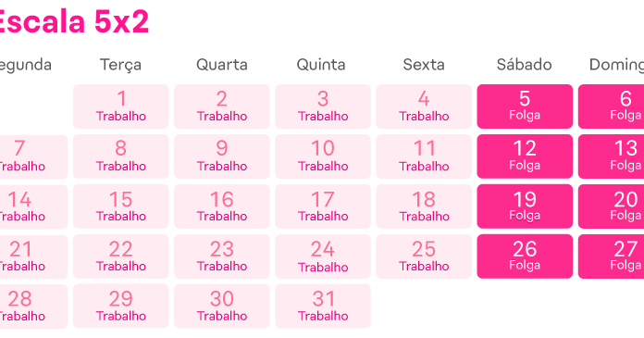Image resolution: width=644 pixels, height=338 pixels.
Task: Select day 23 Trabalho under Quarta
Action: point(222,257)
